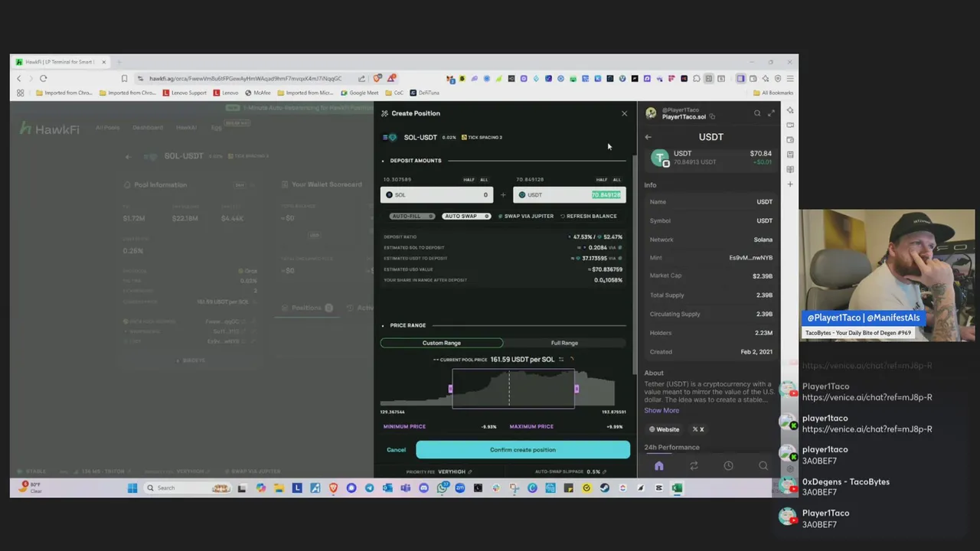Open the weather widget on taskbar
The width and height of the screenshot is (980, 551).
31,487
